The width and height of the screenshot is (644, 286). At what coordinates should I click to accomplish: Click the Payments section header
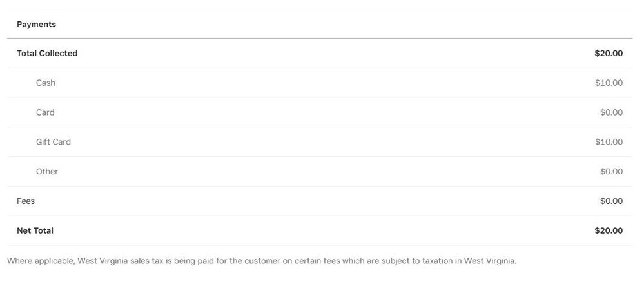coord(36,25)
